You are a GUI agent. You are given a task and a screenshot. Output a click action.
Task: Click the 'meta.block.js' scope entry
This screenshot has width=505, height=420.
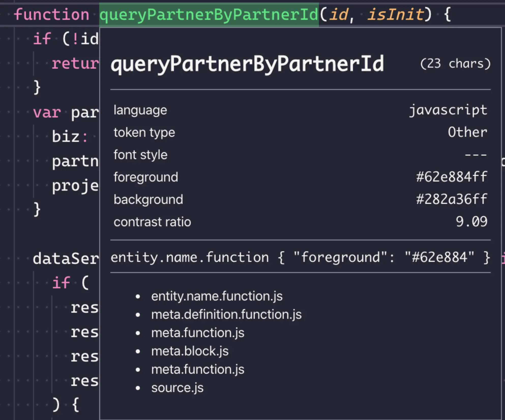pos(190,351)
